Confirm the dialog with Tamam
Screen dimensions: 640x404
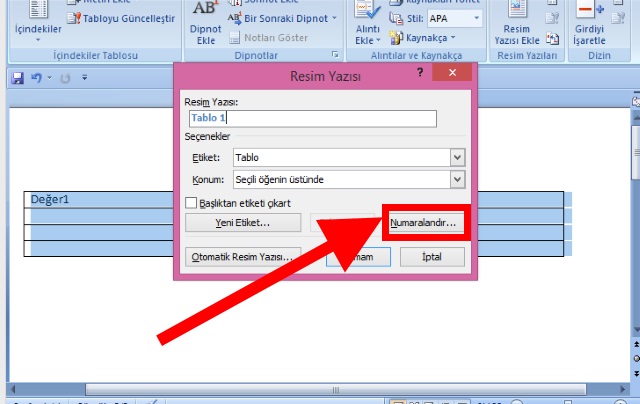tap(358, 257)
